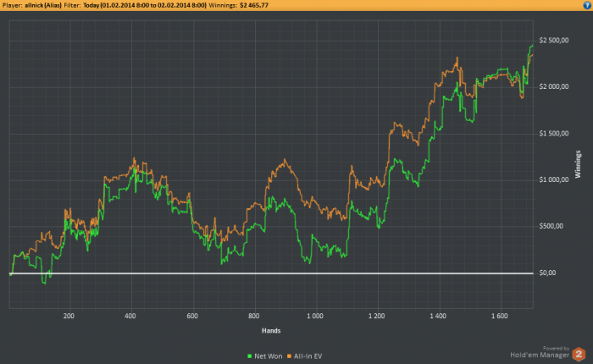This screenshot has height=364, width=593.
Task: Click the Winnings y-axis title
Action: tap(578, 164)
